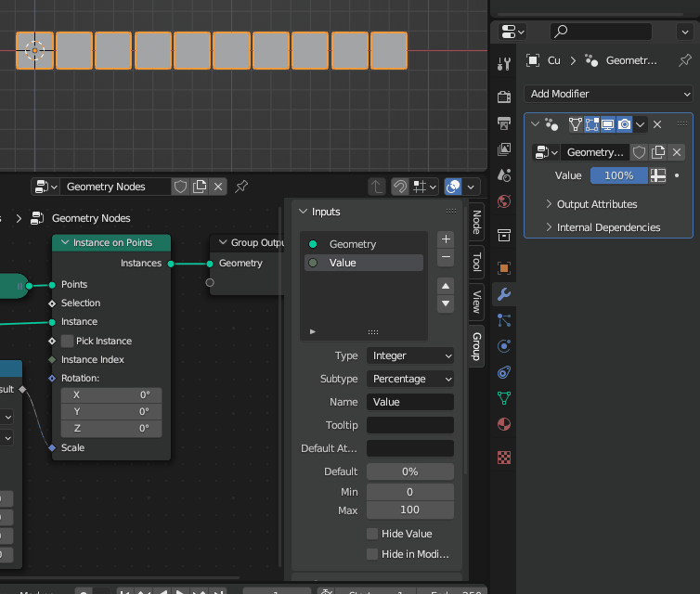Open the Material properties tab
This screenshot has height=594, width=700.
[x=504, y=424]
